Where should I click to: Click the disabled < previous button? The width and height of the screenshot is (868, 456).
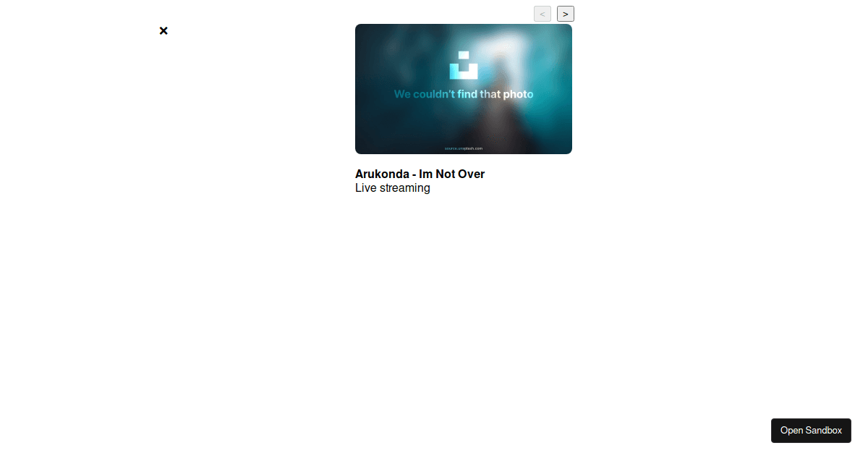coord(542,14)
